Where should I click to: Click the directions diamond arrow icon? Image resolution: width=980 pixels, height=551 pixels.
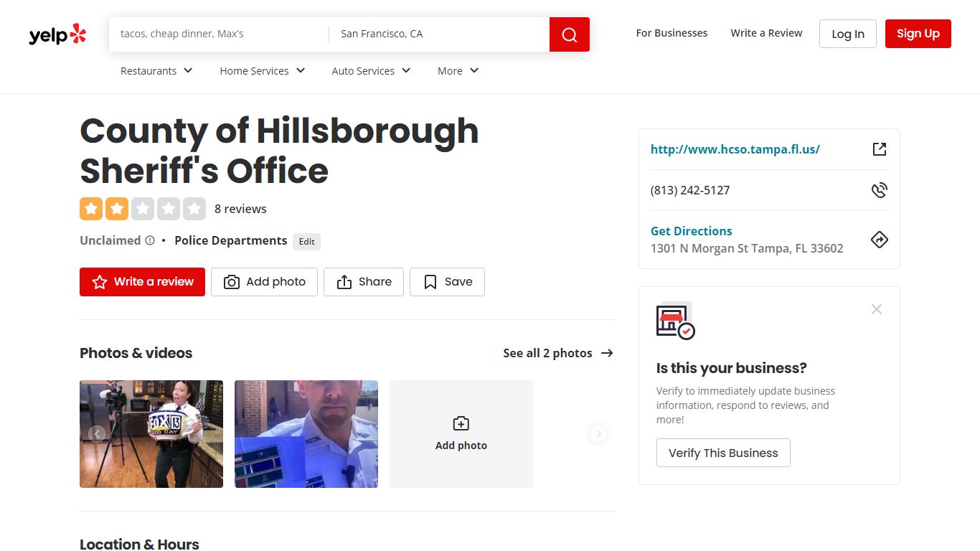pyautogui.click(x=879, y=240)
